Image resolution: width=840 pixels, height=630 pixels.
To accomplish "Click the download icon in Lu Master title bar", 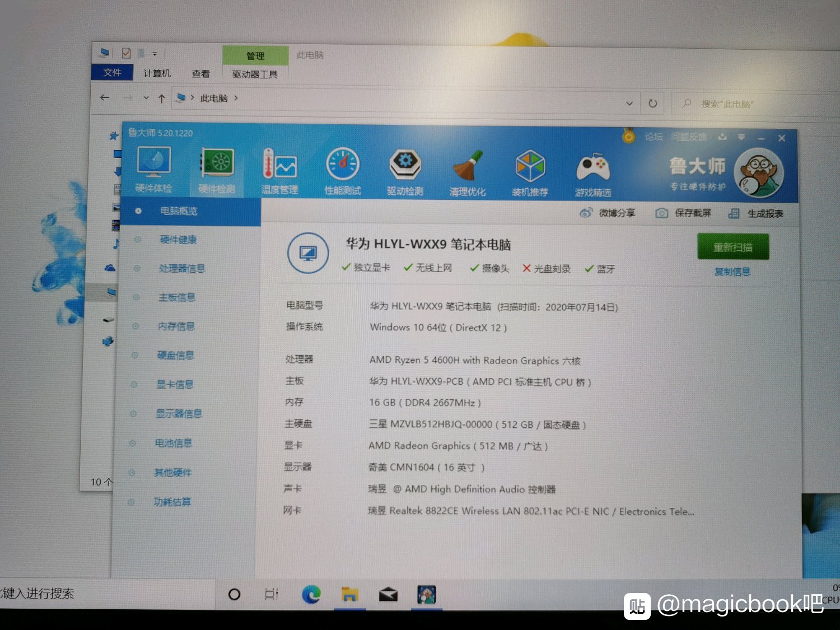I will click(722, 137).
